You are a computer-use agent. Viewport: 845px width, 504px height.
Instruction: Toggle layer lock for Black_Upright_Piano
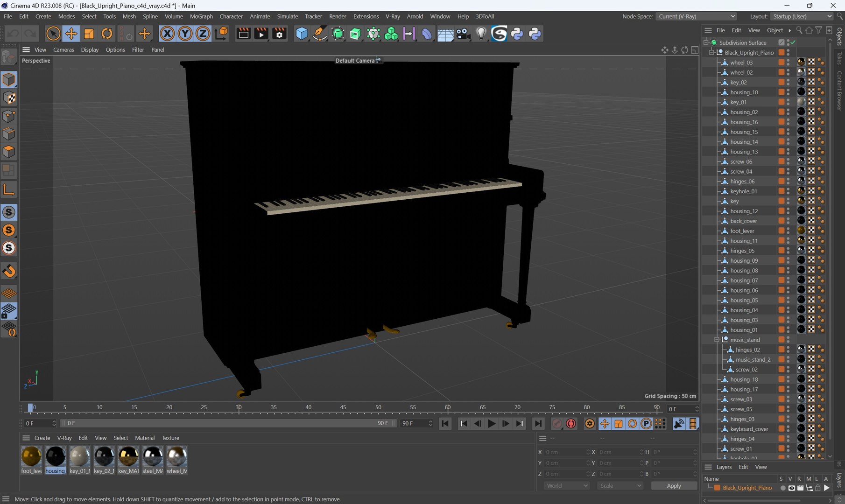tap(817, 488)
